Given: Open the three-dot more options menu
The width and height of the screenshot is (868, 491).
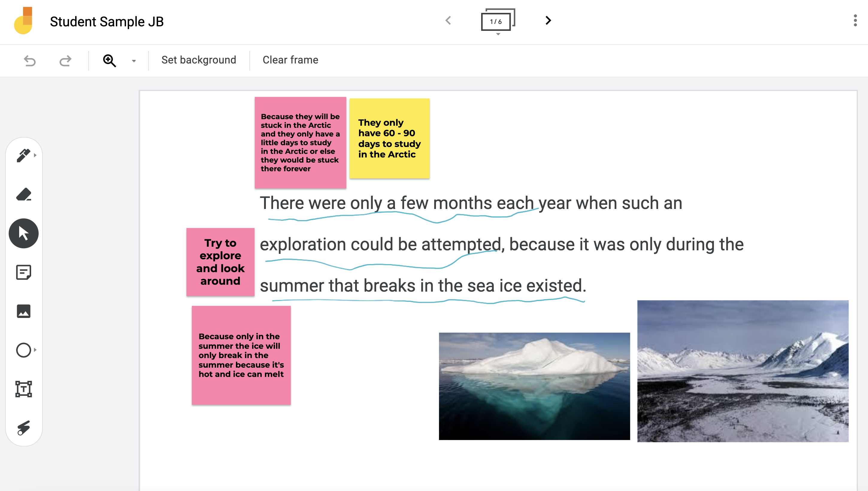Looking at the screenshot, I should click(x=855, y=21).
